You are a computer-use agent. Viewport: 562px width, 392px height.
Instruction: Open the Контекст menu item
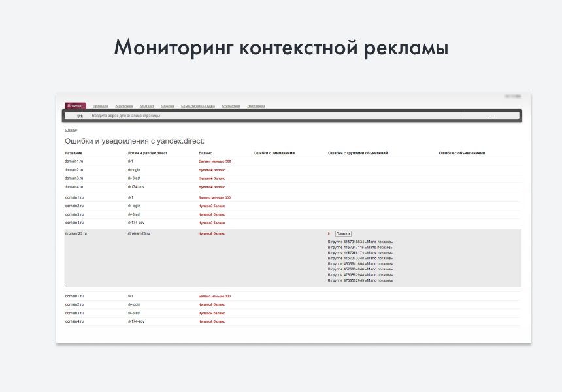click(x=147, y=106)
